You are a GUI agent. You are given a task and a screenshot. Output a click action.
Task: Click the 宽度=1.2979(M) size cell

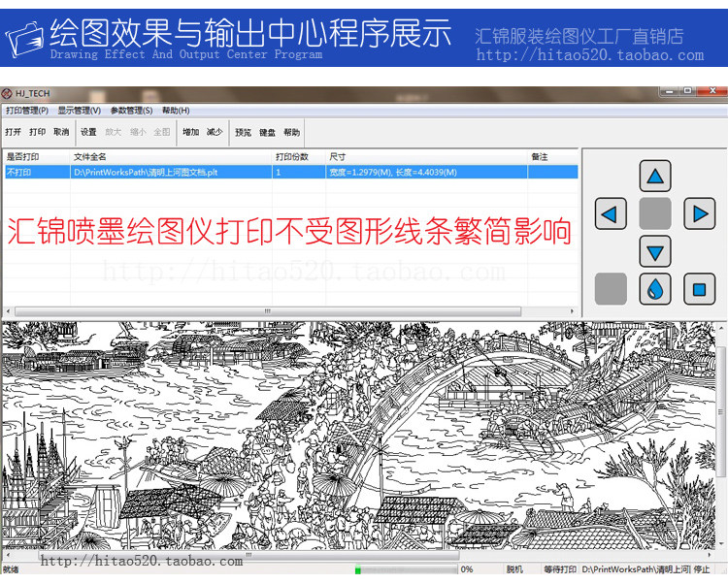point(427,172)
